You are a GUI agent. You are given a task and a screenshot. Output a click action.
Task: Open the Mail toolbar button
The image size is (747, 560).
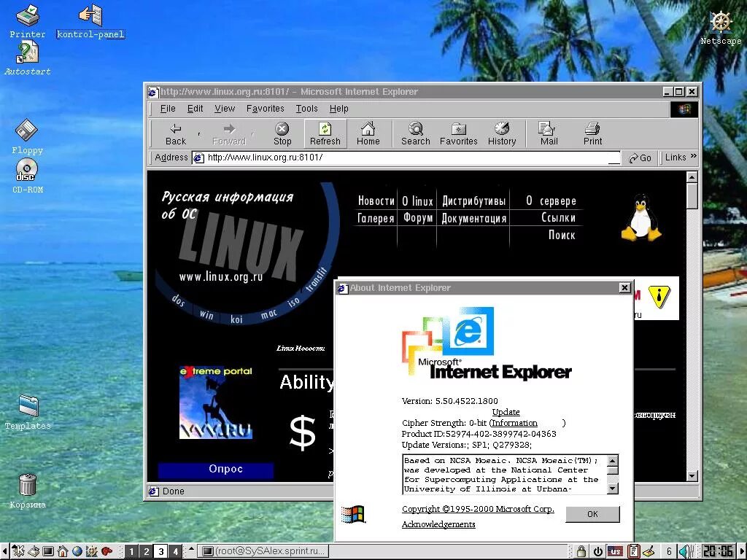pyautogui.click(x=549, y=134)
